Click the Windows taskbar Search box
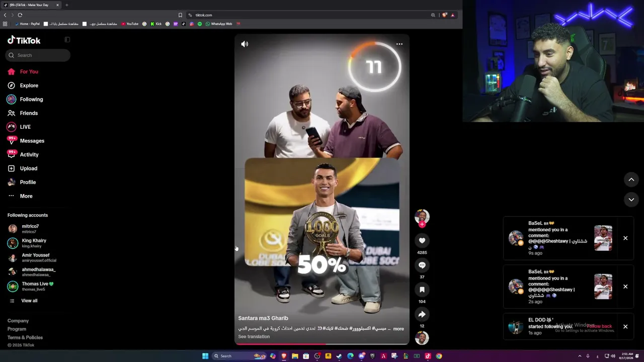This screenshot has height=362, width=644. click(x=239, y=356)
